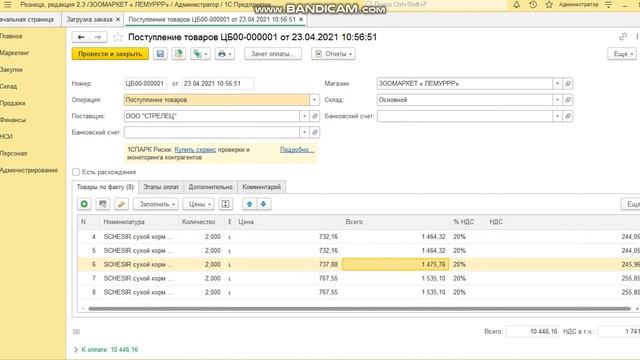Image resolution: width=640 pixels, height=360 pixels.
Task: Open Цены dropdown
Action: point(199,204)
